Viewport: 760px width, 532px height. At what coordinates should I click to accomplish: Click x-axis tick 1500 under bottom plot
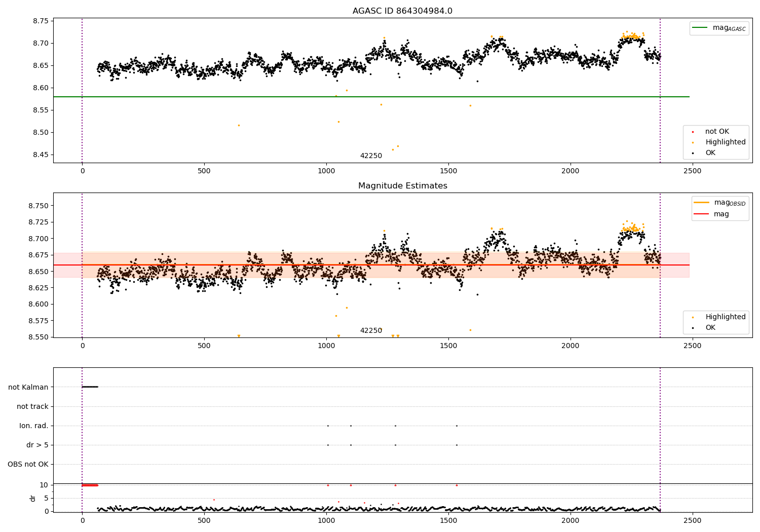(x=448, y=520)
